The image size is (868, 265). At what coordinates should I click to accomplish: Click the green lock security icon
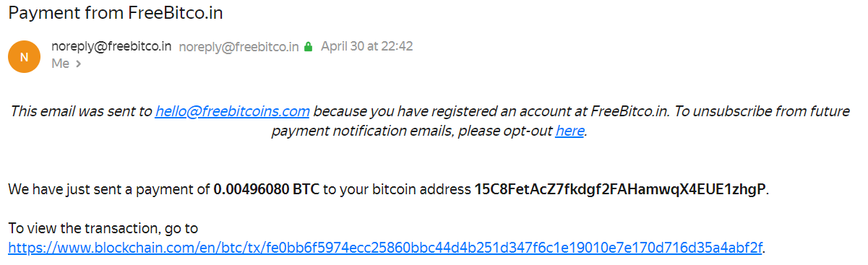(309, 47)
